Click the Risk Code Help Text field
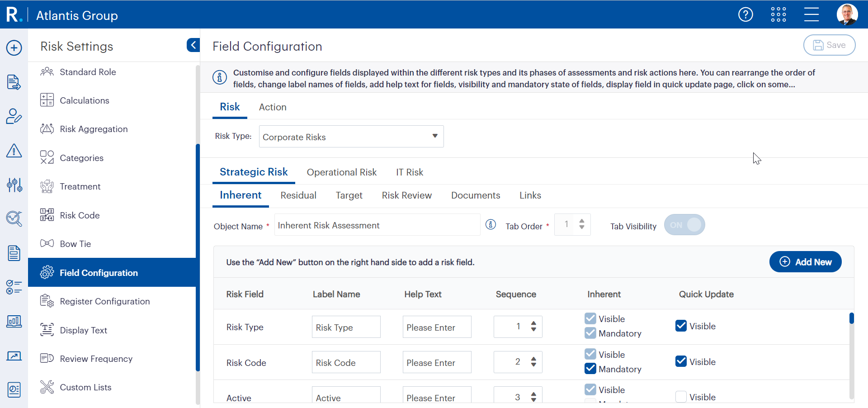Image resolution: width=868 pixels, height=408 pixels. coord(437,362)
